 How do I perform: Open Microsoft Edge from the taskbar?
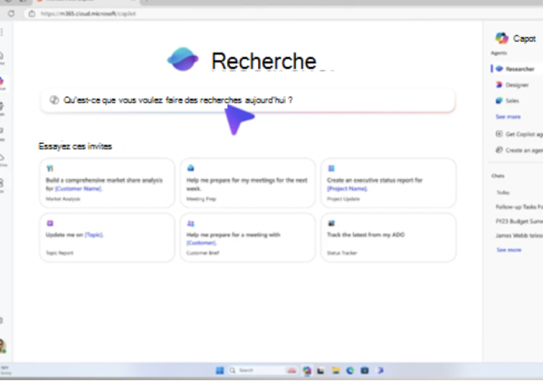click(x=350, y=370)
